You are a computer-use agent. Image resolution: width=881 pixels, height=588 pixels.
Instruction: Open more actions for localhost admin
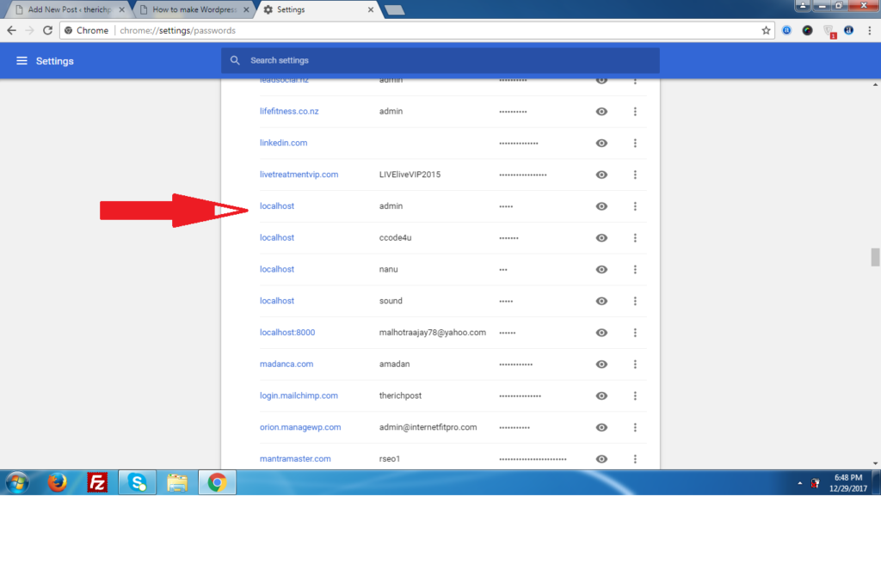click(635, 206)
